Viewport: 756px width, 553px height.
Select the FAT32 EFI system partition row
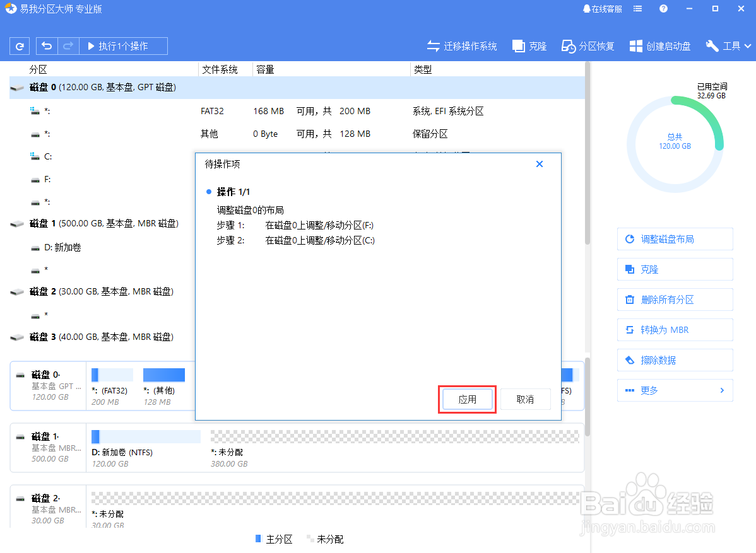(297, 111)
